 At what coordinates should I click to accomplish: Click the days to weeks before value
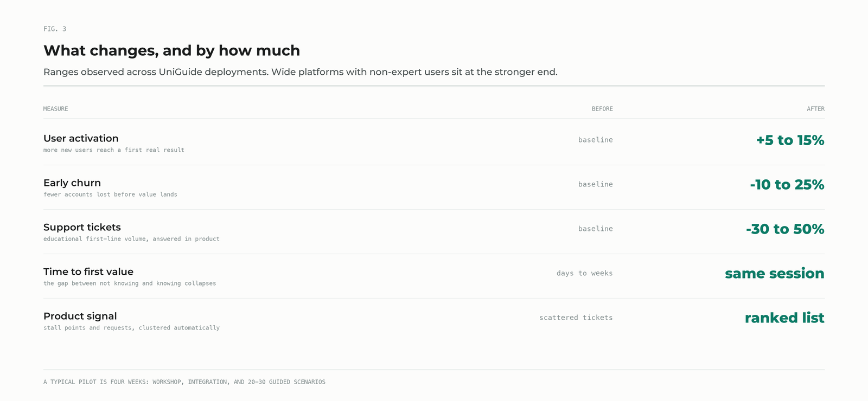[x=585, y=273]
